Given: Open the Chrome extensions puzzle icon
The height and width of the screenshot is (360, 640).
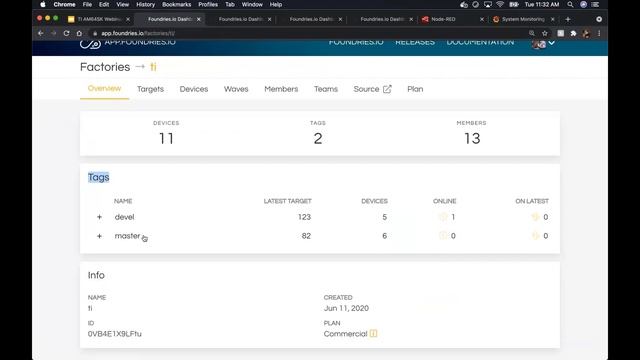Looking at the screenshot, I should pos(573,33).
